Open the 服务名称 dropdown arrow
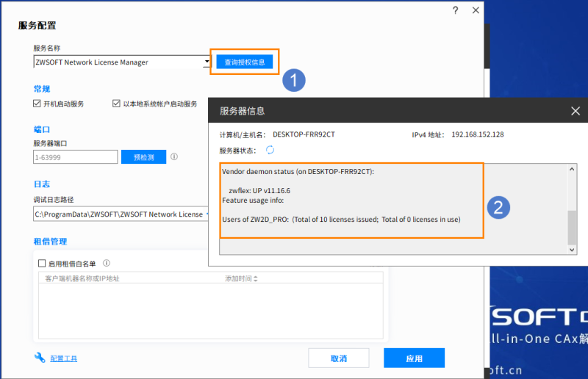Screen dimensions: 588x379 207,63
